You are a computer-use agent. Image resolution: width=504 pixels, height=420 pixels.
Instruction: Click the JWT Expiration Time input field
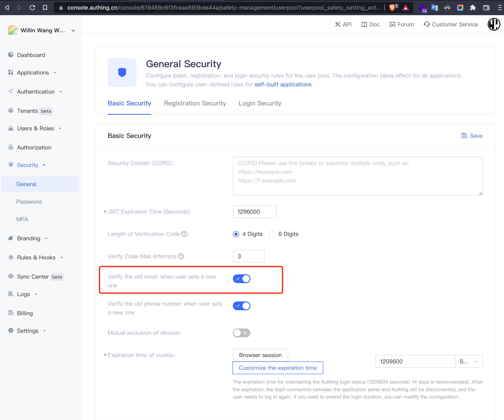tap(254, 212)
